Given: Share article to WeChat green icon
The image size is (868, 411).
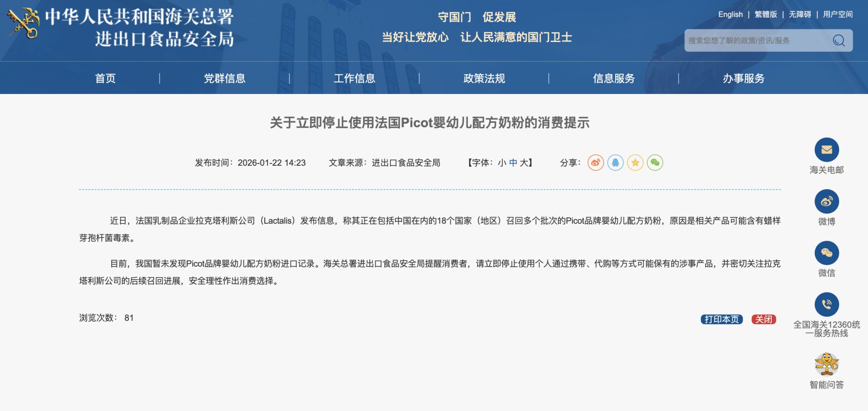Looking at the screenshot, I should [655, 163].
